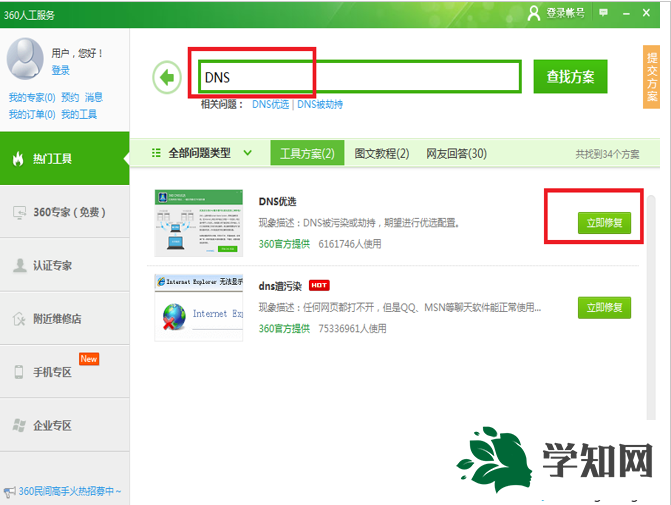Screen dimensions: 671x505
Task: Click 立即修复 for DNS优选
Action: pos(604,223)
